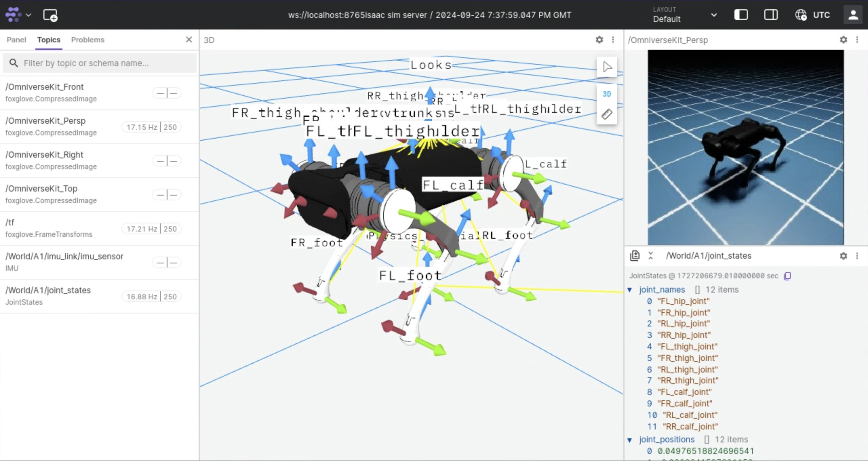Switch to the Problems tab
The image size is (868, 461).
pos(87,40)
